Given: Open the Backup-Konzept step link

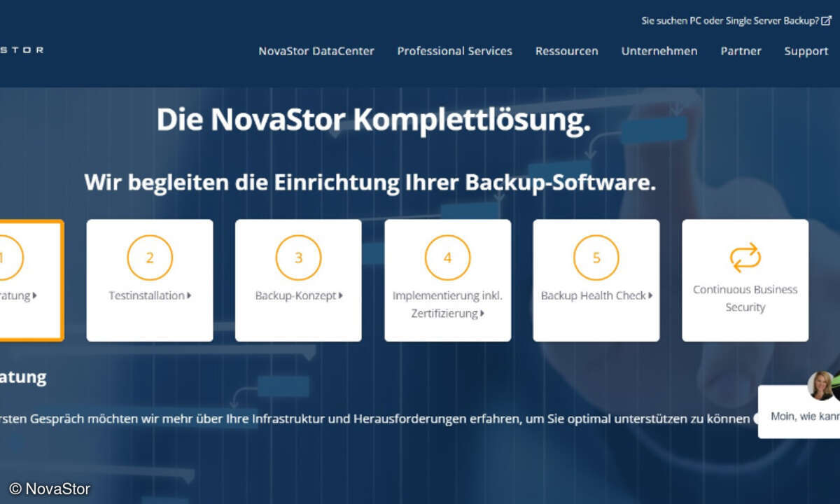Looking at the screenshot, I should (295, 295).
